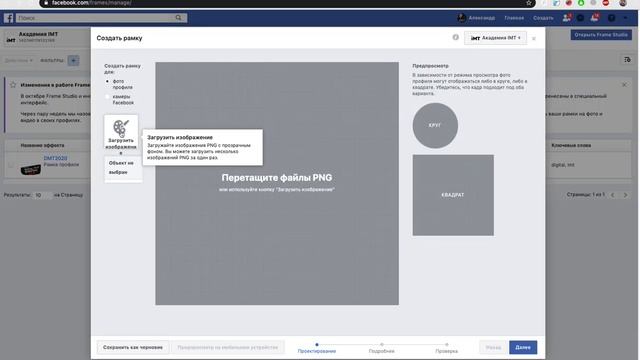Go to previous page arrow

point(612,195)
